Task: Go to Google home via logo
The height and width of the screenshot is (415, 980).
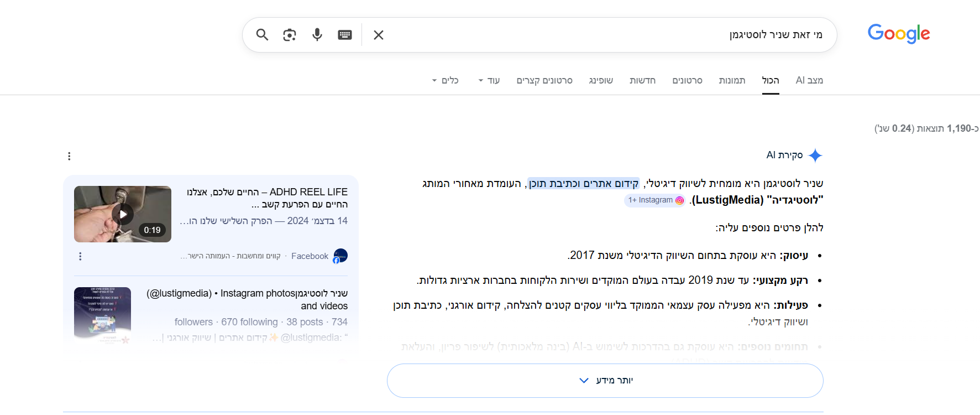Action: [x=898, y=34]
